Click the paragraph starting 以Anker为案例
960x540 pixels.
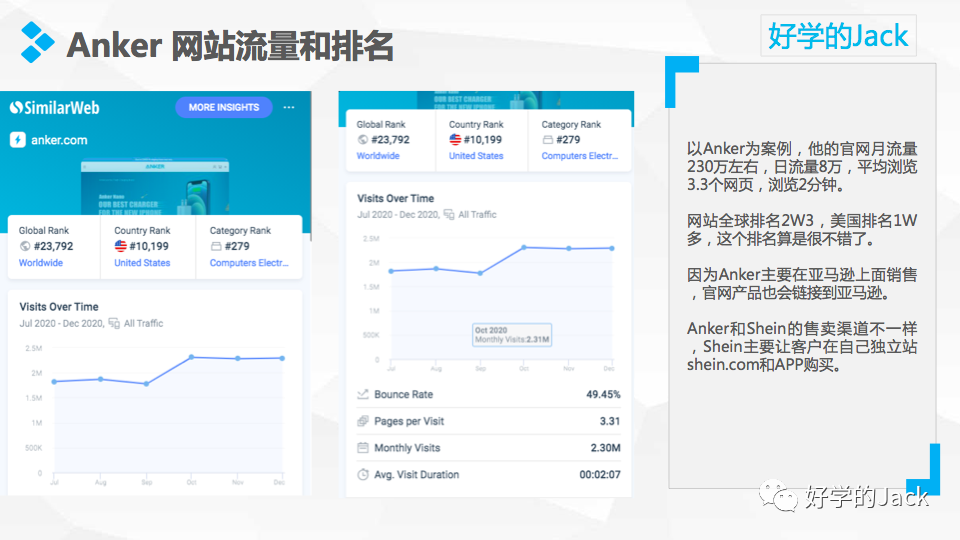[802, 167]
